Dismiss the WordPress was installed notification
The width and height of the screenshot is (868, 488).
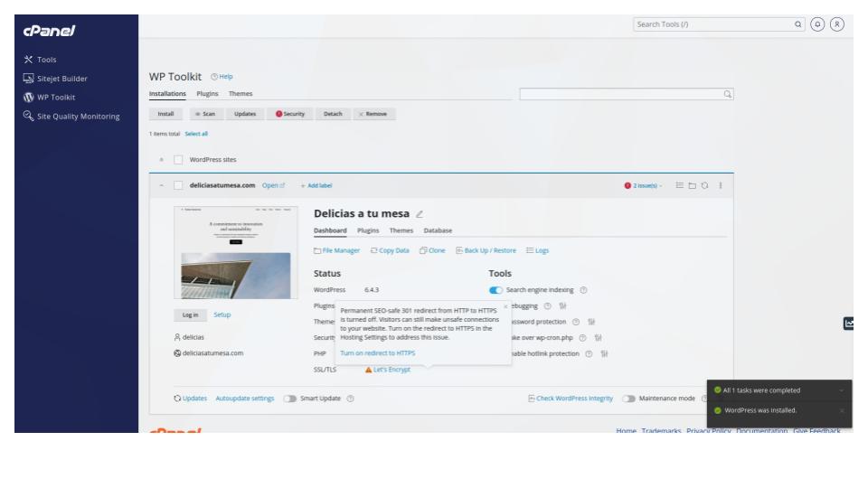842,410
